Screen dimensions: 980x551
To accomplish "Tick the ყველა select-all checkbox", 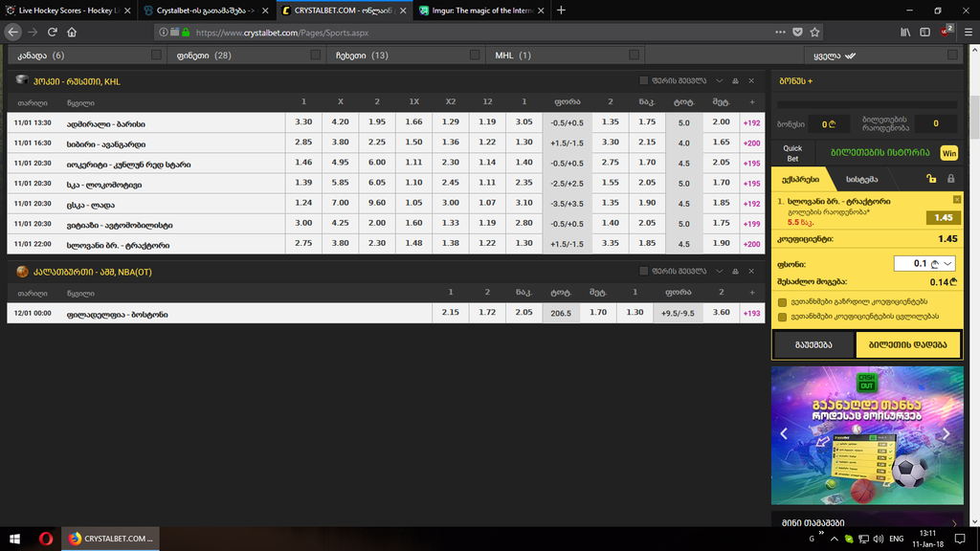I will pyautogui.click(x=952, y=55).
